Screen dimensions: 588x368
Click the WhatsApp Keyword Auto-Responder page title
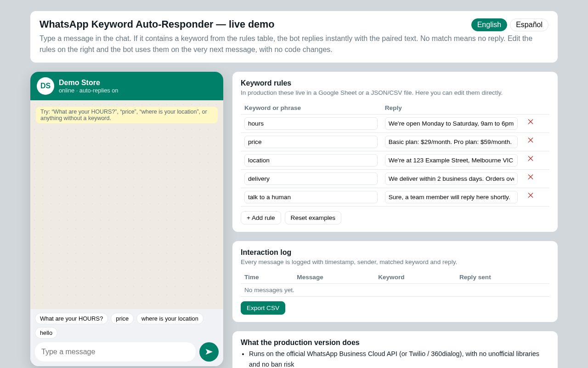pyautogui.click(x=157, y=24)
